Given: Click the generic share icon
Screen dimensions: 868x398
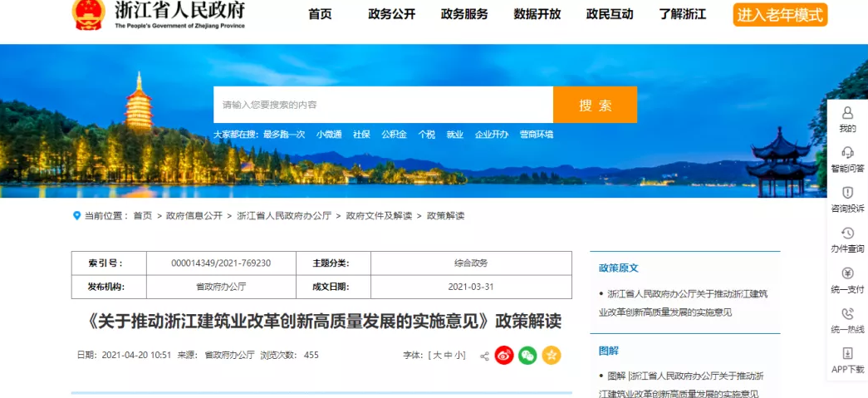Looking at the screenshot, I should (x=484, y=356).
